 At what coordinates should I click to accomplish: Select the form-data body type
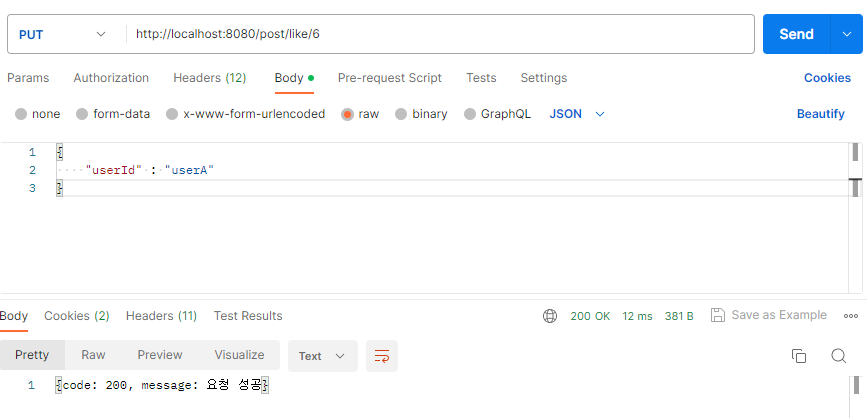point(113,114)
